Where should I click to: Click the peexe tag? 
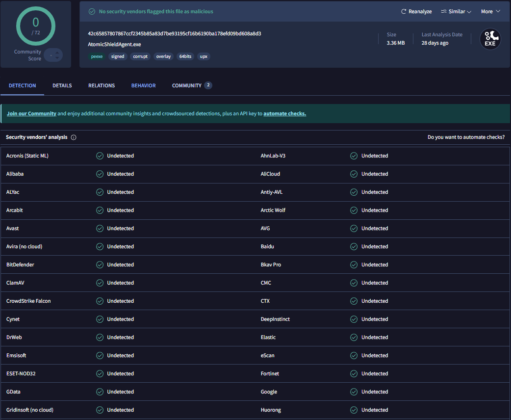(x=97, y=56)
